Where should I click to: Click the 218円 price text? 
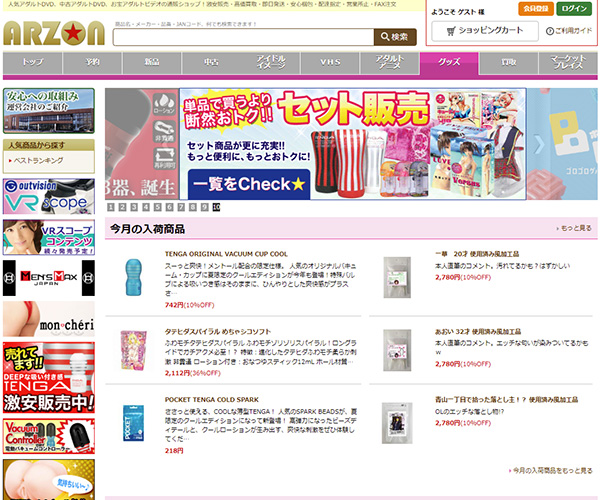click(174, 451)
